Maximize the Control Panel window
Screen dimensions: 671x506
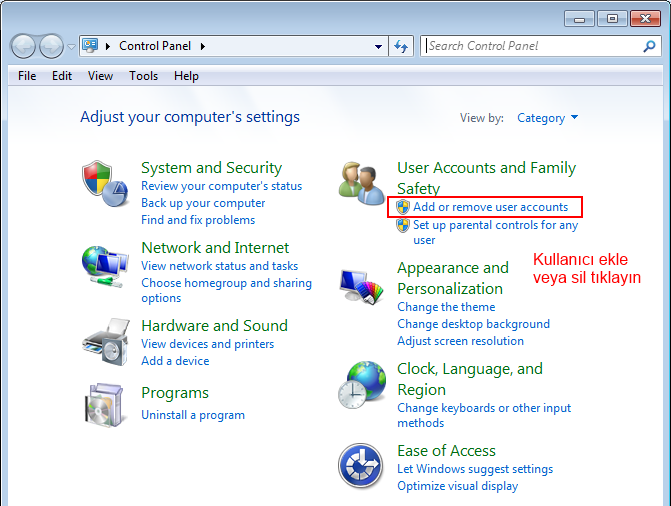612,19
